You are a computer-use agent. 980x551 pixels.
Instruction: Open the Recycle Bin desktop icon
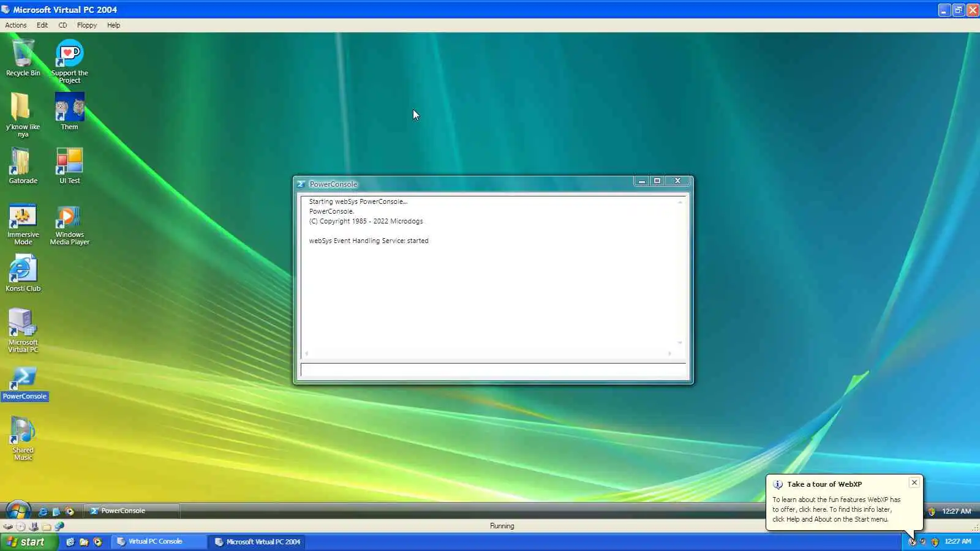pos(23,58)
